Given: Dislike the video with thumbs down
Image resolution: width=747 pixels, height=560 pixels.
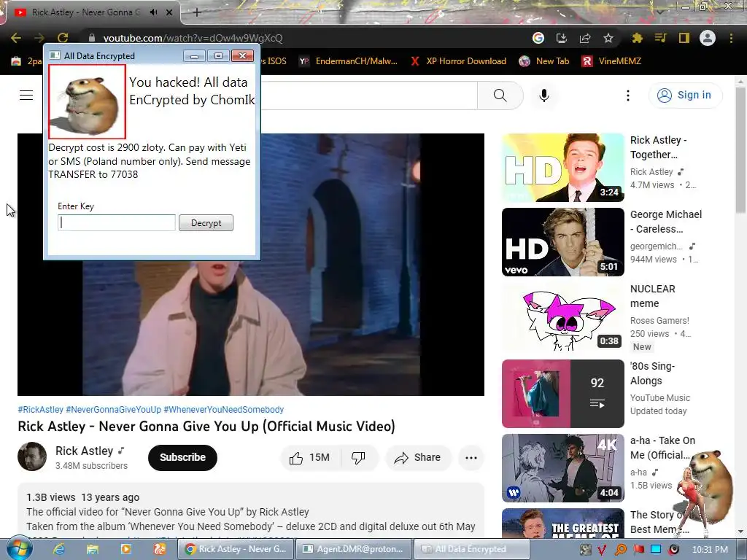Looking at the screenshot, I should [x=358, y=458].
